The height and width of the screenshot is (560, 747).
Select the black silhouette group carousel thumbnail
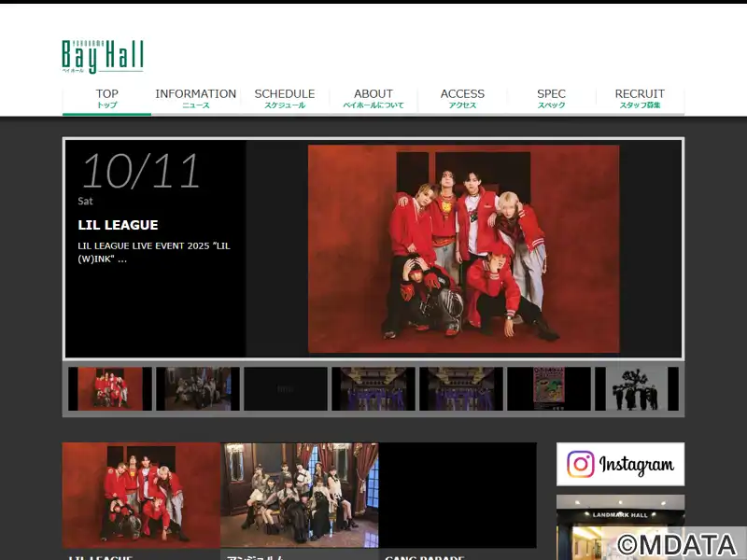pos(637,388)
